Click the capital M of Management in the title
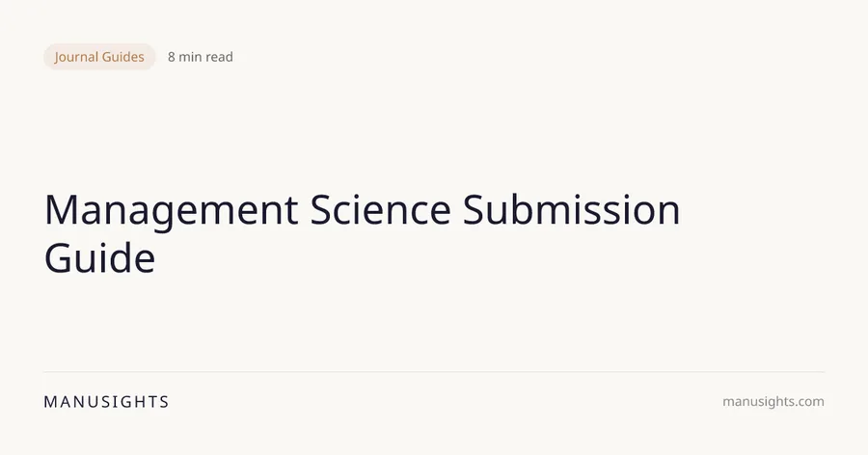This screenshot has width=868, height=455. (62, 210)
